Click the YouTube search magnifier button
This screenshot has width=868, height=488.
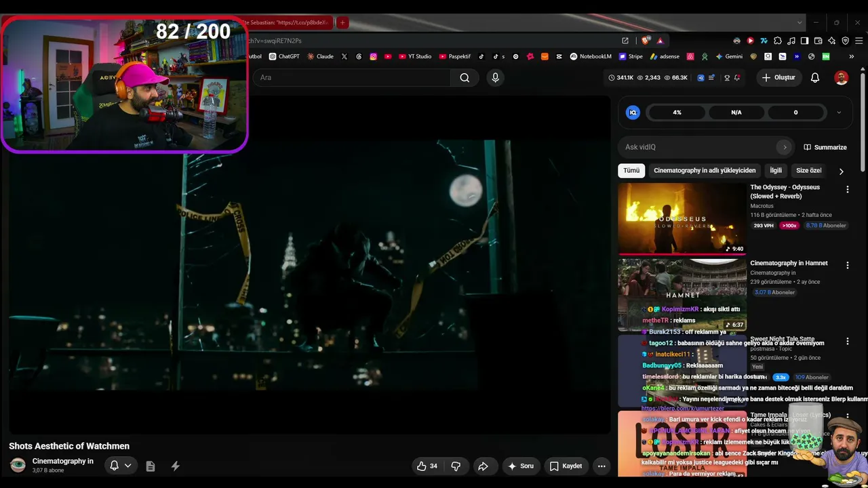point(465,77)
